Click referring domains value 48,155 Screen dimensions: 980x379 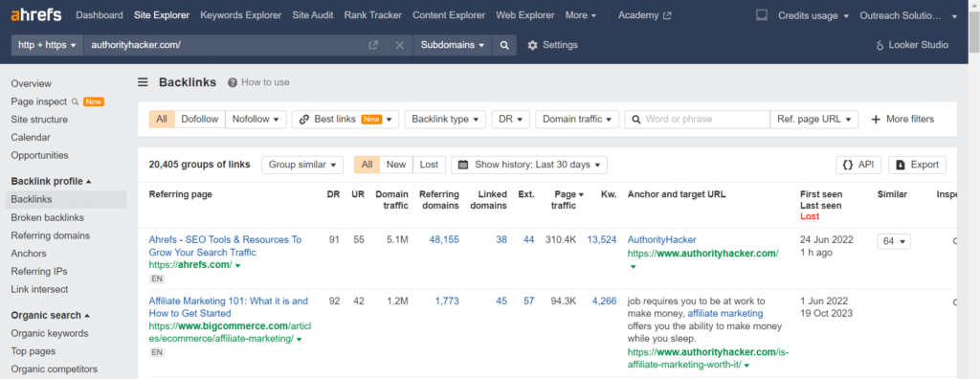tap(444, 239)
